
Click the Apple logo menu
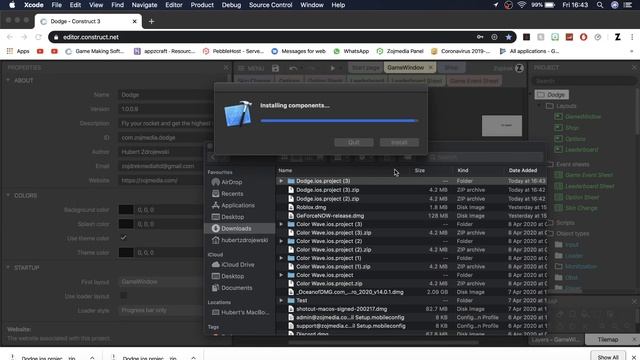click(x=12, y=5)
